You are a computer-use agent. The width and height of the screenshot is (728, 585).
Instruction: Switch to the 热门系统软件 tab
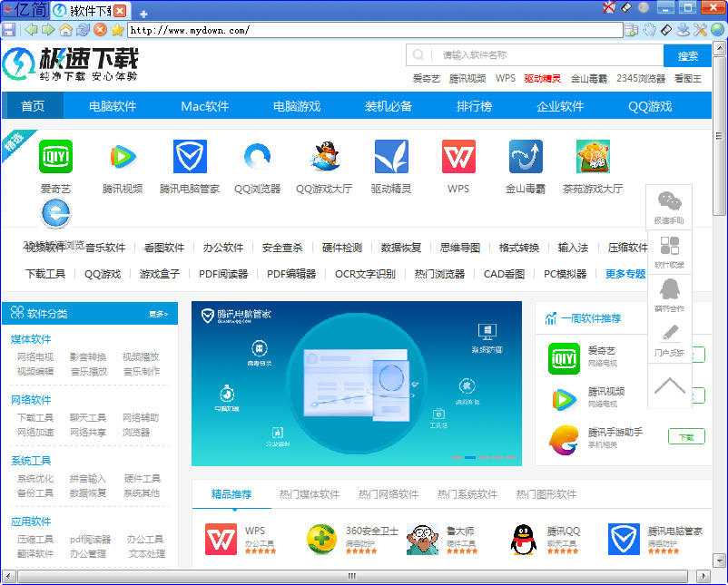click(467, 494)
